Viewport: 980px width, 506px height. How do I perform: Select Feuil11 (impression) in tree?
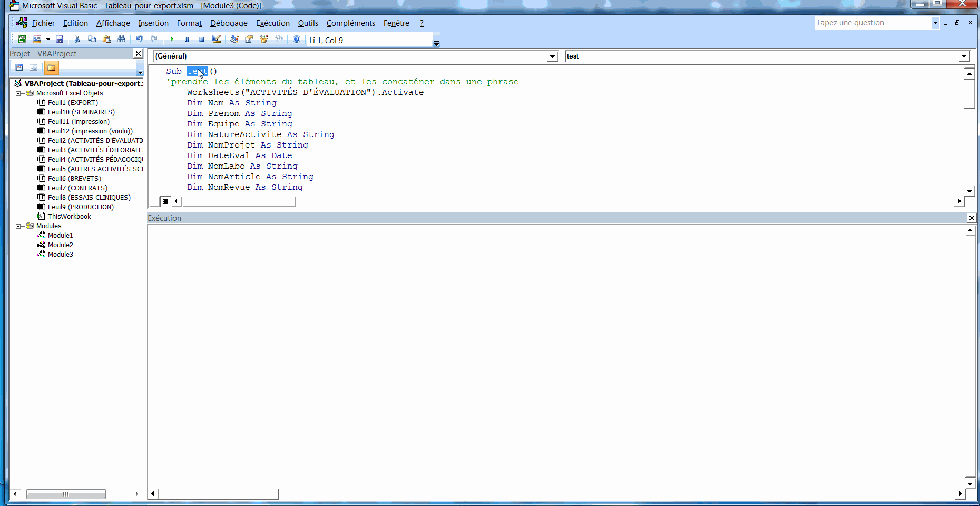[x=79, y=122]
